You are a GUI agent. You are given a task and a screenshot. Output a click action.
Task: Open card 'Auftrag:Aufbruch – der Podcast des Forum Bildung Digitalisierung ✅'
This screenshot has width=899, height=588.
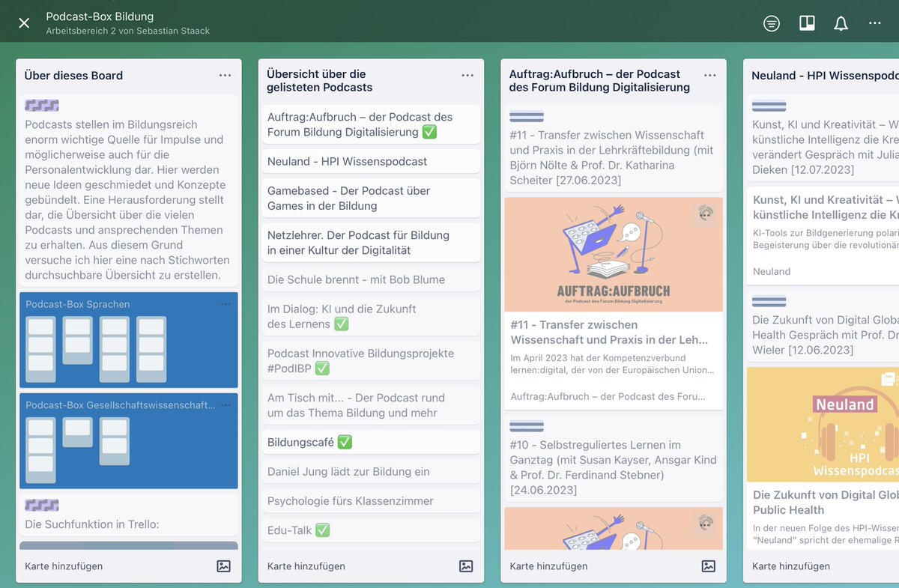[x=371, y=124]
